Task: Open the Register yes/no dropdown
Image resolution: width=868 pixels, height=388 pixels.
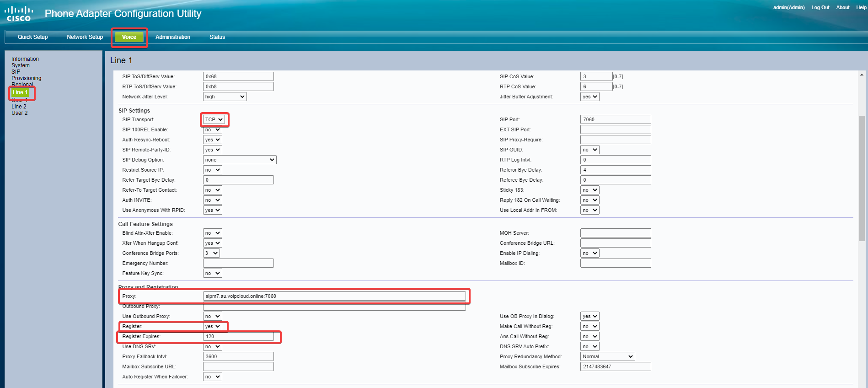Action: [x=212, y=326]
